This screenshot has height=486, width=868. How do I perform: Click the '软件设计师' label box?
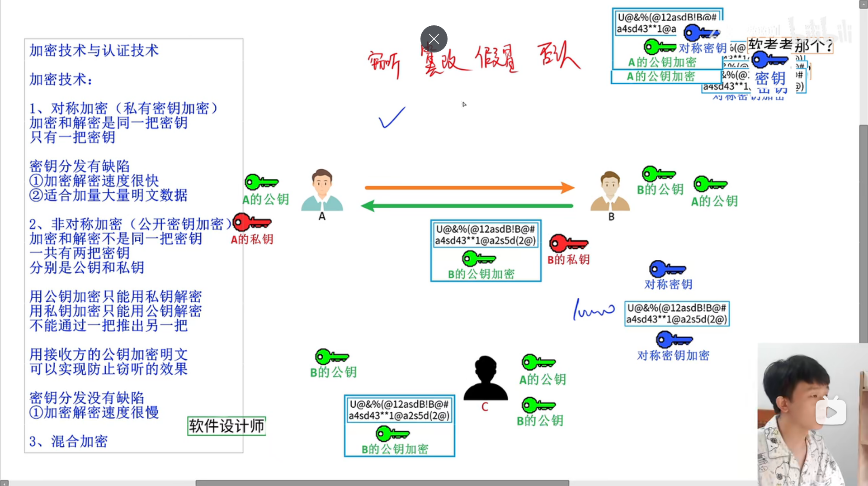[226, 426]
